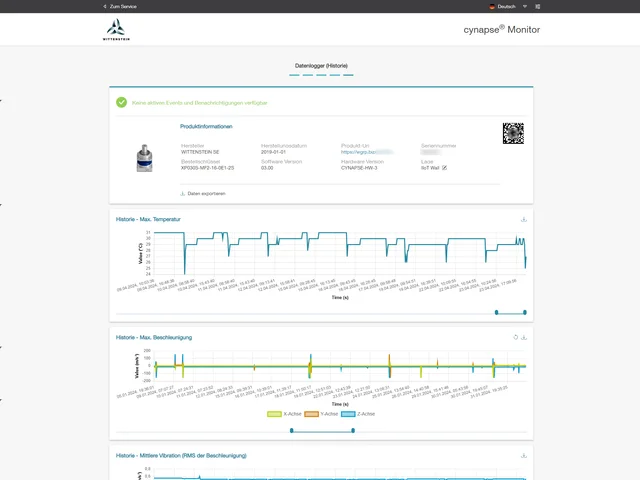Click the QR code image

[513, 133]
